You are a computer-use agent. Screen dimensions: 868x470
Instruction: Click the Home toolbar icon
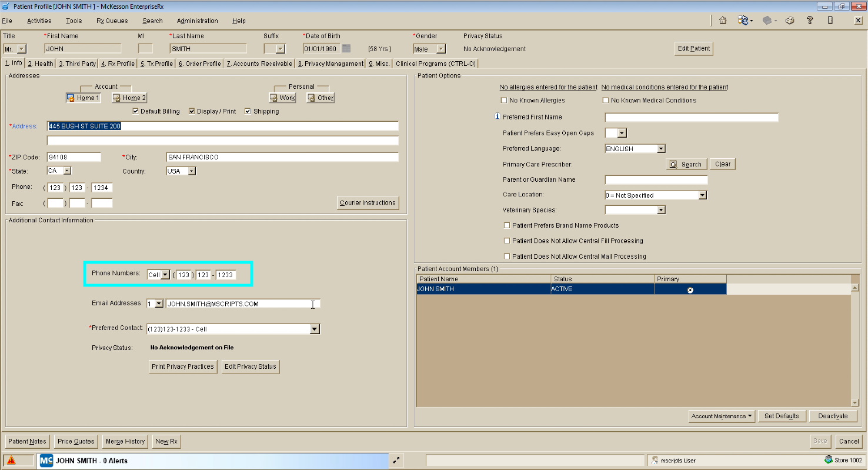[x=723, y=21]
